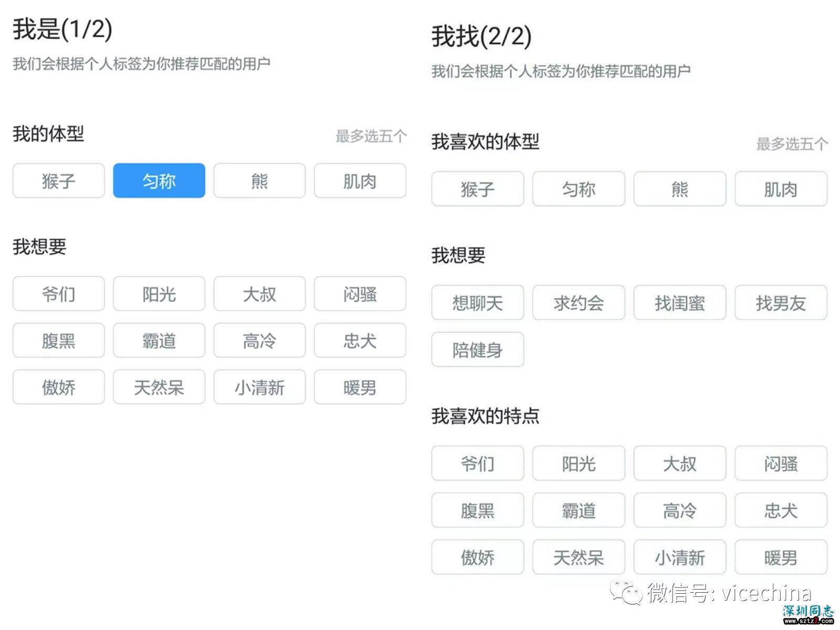Select 天然呆 under 我喜欢的特点
This screenshot has height=630, width=840.
tap(579, 558)
